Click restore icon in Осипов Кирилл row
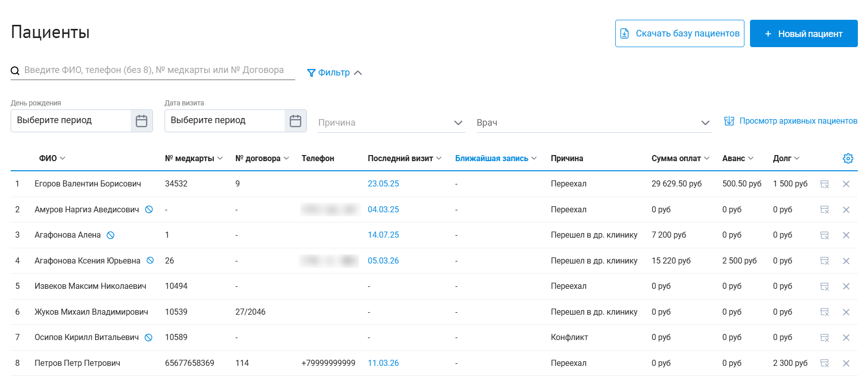The width and height of the screenshot is (868, 376). [824, 337]
